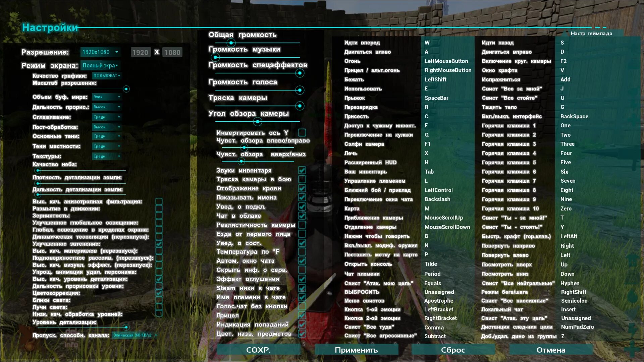Screen dimensions: 644x362
Task: Adjust the music volume slider
Action: tap(258, 57)
